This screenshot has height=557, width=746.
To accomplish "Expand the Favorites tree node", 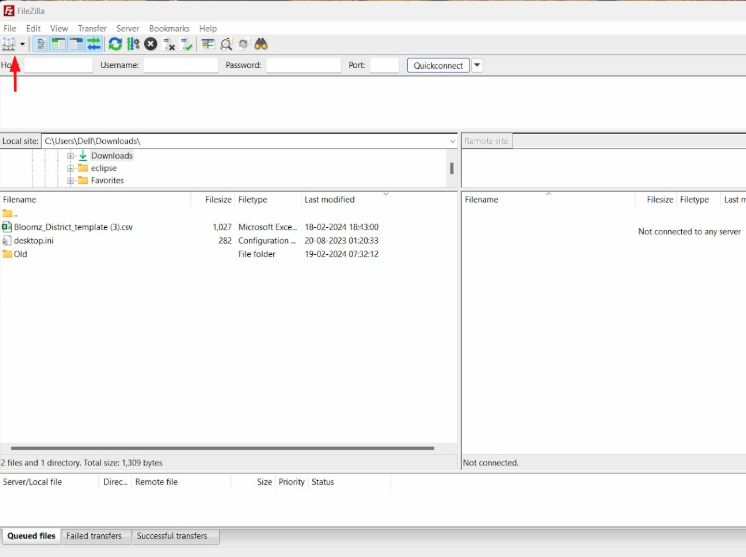I will tap(70, 181).
